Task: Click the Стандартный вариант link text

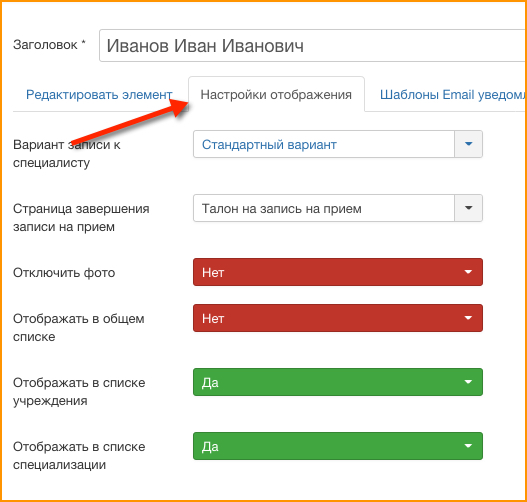Action: tap(269, 144)
